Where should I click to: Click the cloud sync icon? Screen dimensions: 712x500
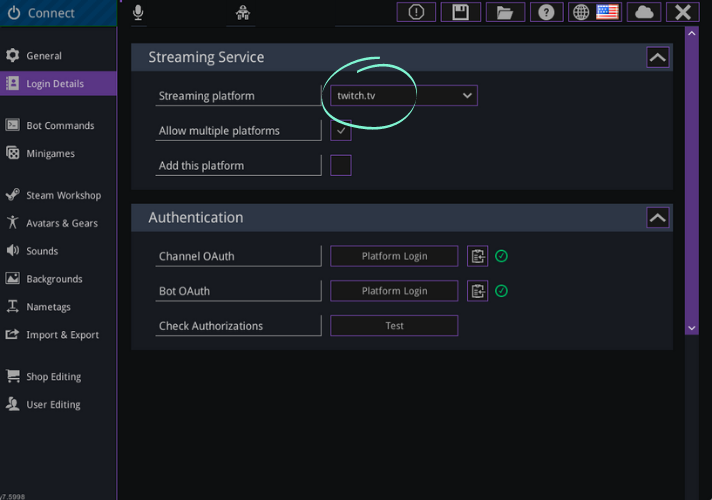coord(644,12)
